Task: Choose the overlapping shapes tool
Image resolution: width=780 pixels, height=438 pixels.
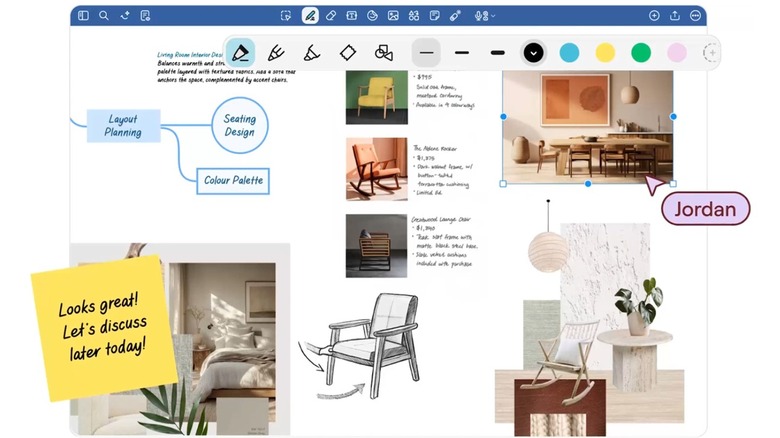Action: pyautogui.click(x=384, y=53)
